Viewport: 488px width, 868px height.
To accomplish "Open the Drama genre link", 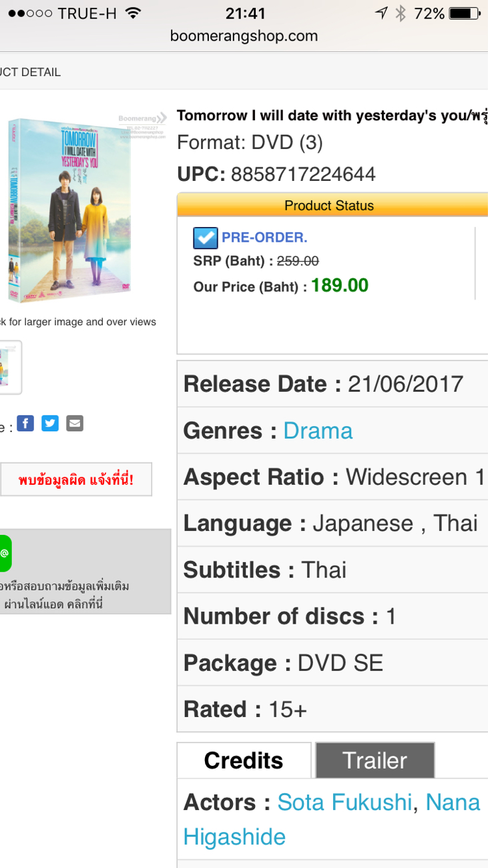I will (x=318, y=431).
